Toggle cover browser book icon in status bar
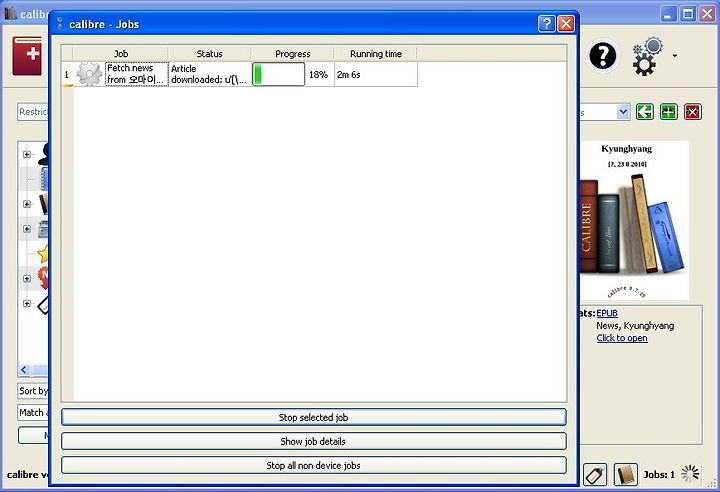Viewport: 720px width, 492px height. pos(625,475)
